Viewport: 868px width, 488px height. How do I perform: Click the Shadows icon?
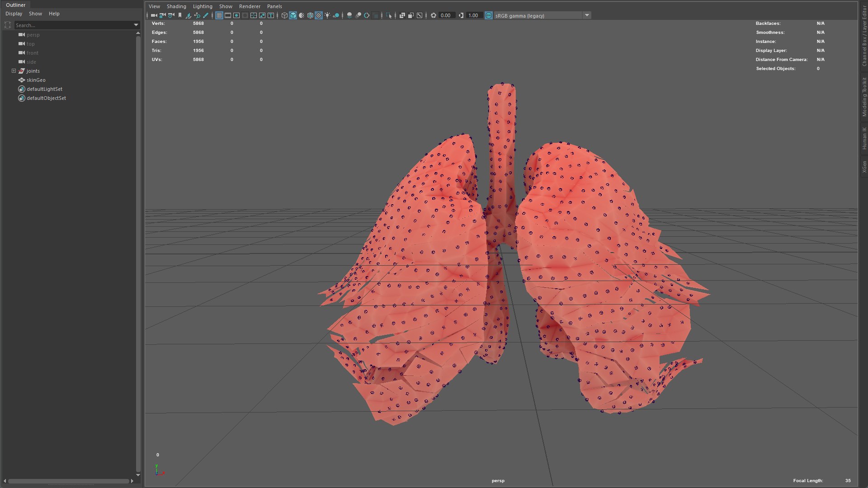tap(336, 15)
